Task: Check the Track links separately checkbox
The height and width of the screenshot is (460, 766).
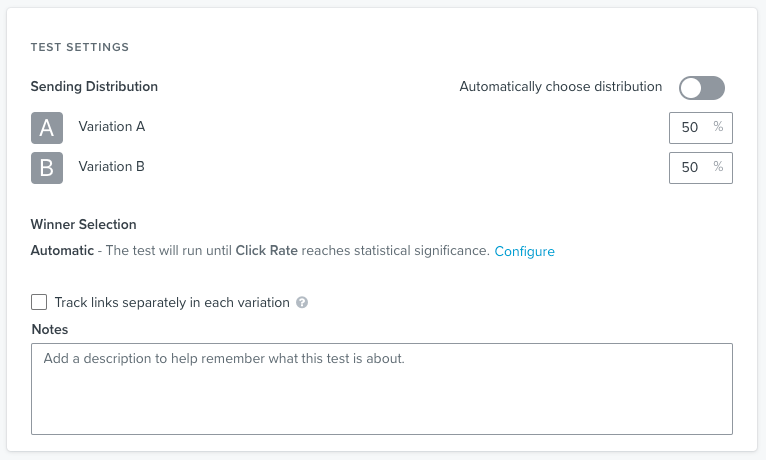Action: (x=39, y=302)
